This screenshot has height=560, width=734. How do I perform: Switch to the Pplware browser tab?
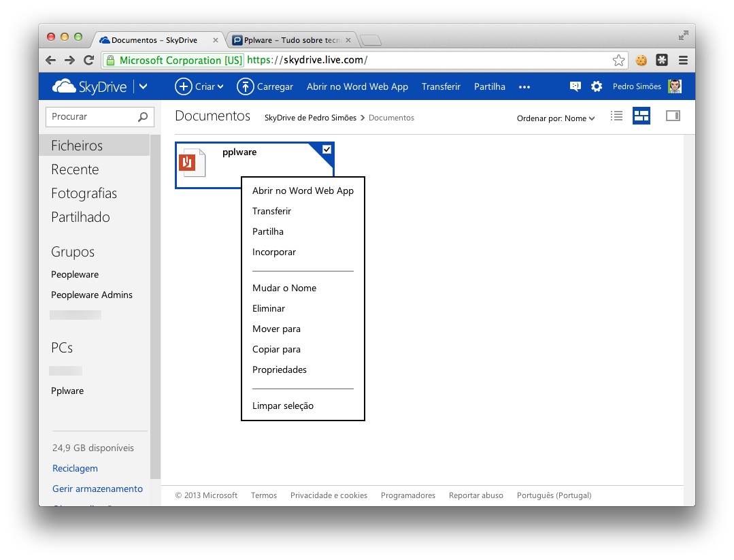(x=290, y=40)
